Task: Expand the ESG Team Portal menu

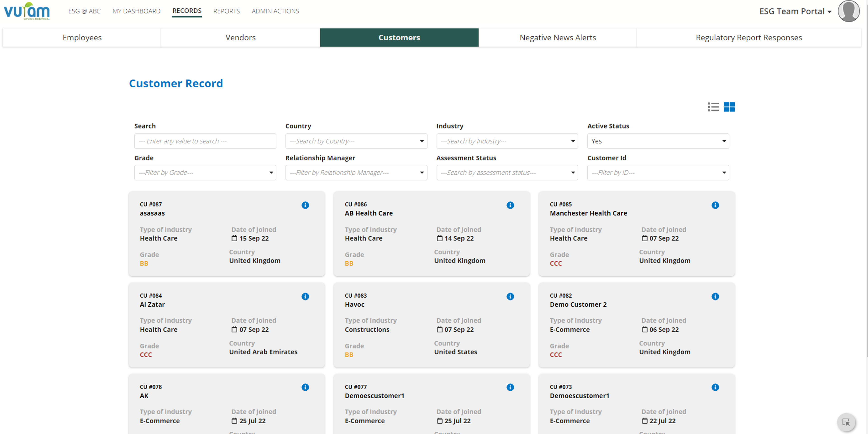Action: coord(795,11)
